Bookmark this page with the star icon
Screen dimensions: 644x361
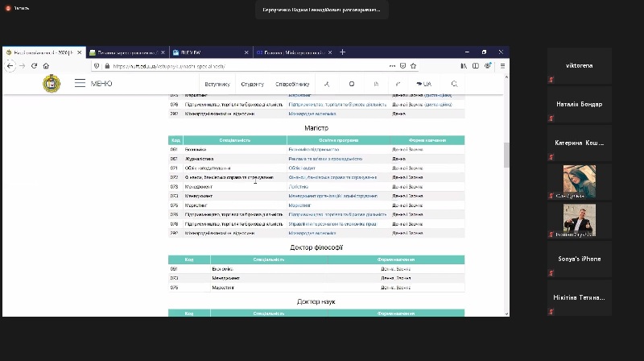414,66
